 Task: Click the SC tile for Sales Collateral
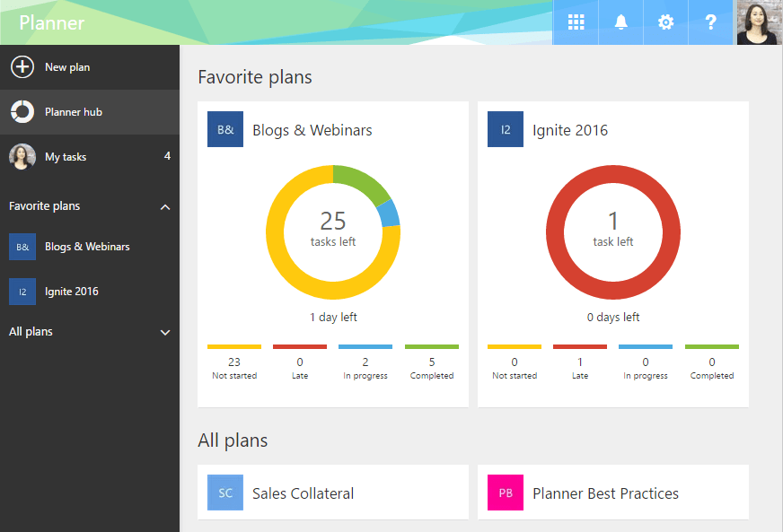[x=225, y=493]
